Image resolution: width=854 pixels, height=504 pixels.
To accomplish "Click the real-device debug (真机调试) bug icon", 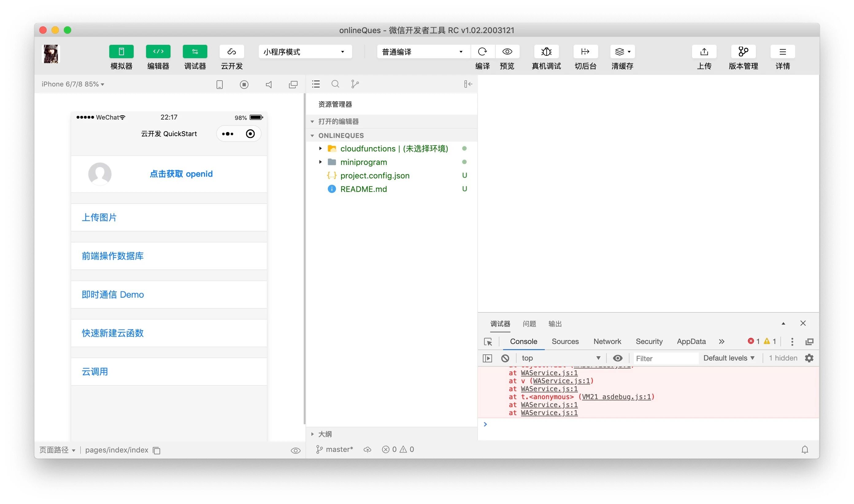I will tap(546, 52).
